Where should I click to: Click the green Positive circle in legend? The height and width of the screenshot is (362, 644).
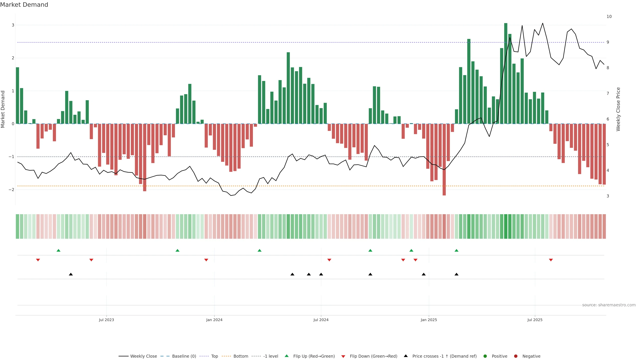point(485,356)
